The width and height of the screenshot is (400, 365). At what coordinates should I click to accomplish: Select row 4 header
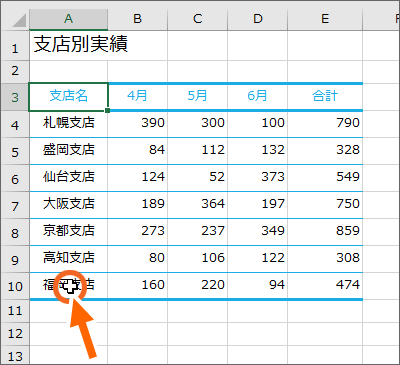[x=15, y=124]
